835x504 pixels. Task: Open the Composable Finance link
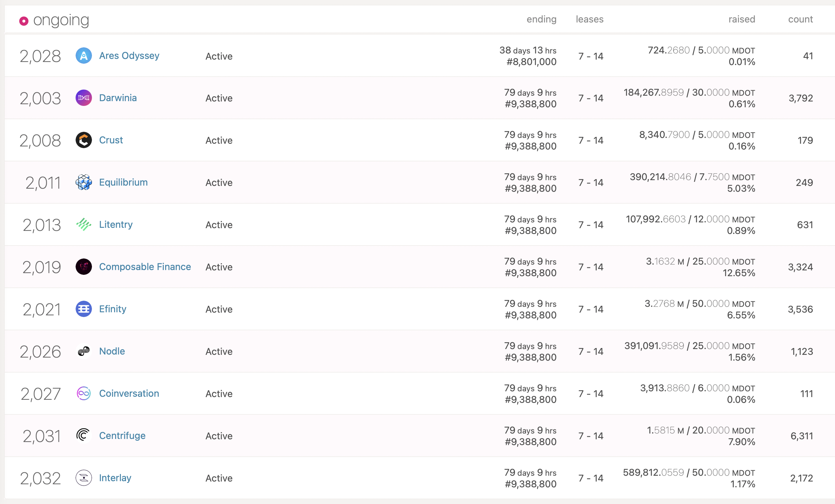[x=145, y=267]
